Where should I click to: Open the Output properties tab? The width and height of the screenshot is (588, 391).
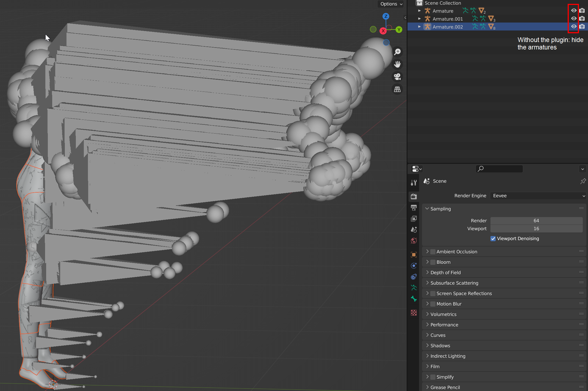pos(414,208)
